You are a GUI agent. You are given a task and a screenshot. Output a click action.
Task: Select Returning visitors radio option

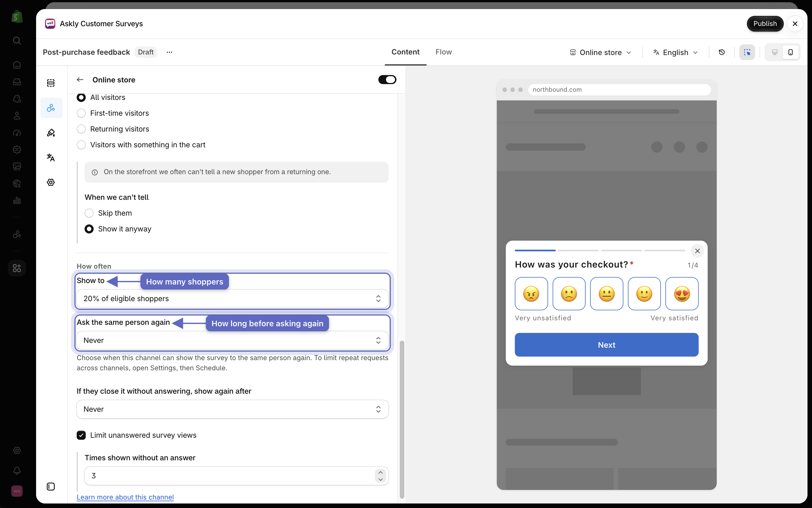tap(81, 129)
